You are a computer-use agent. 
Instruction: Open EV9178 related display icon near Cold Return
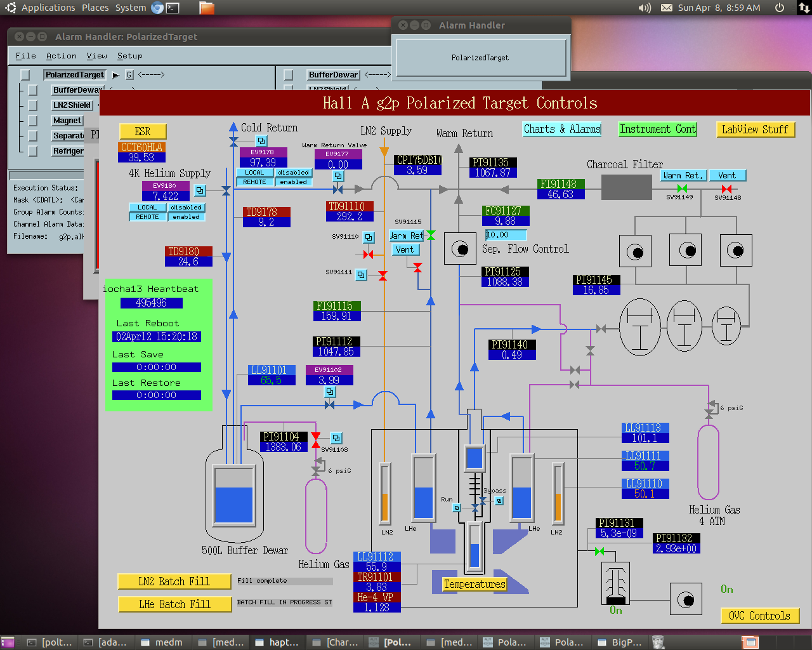tap(261, 141)
